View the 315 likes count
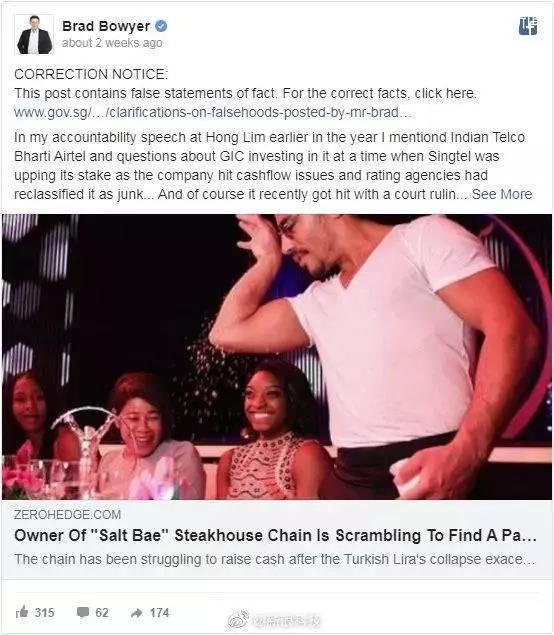 (x=45, y=612)
